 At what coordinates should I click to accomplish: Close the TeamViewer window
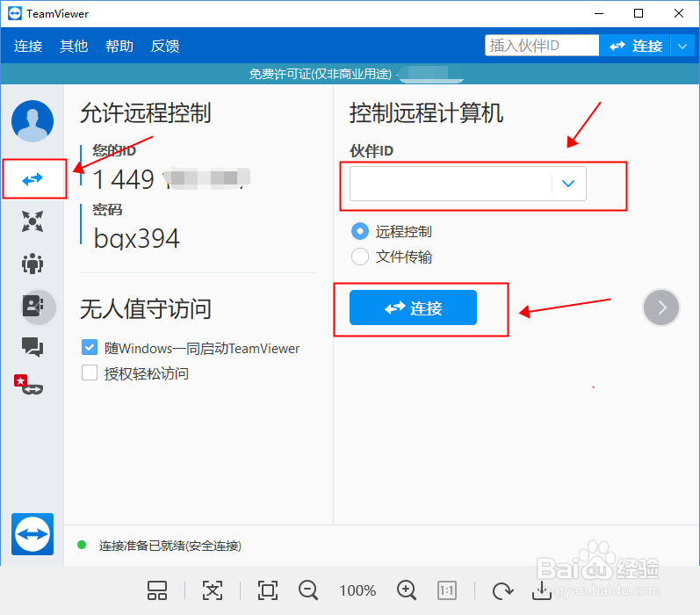[x=679, y=13]
